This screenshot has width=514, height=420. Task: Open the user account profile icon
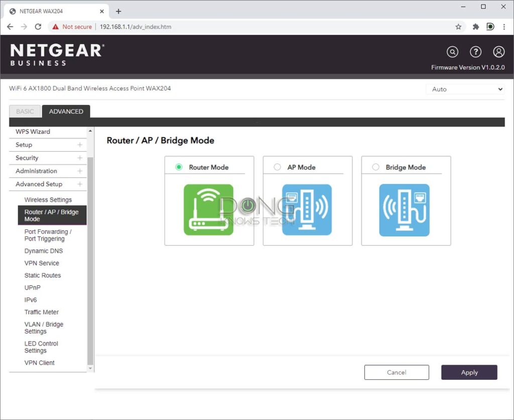click(x=498, y=52)
